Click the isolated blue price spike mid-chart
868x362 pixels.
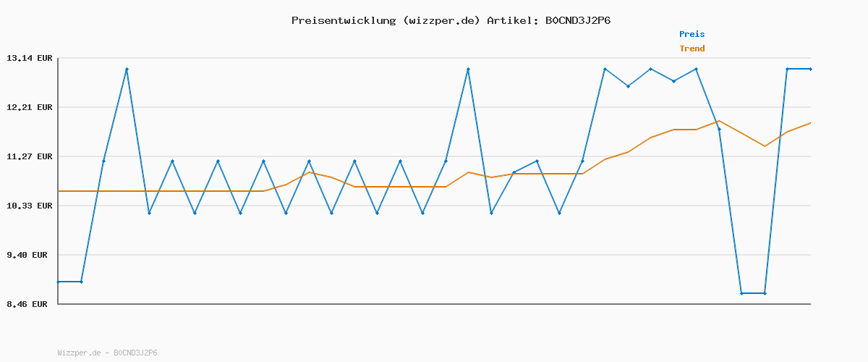point(468,69)
